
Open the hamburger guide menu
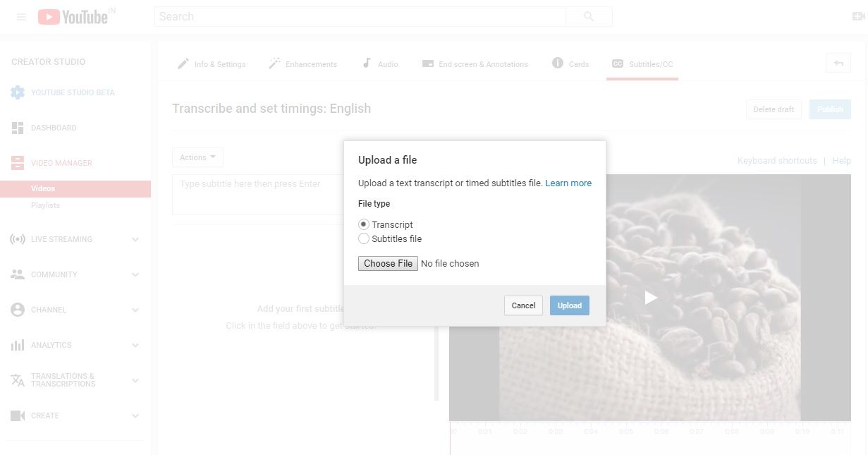coord(21,17)
